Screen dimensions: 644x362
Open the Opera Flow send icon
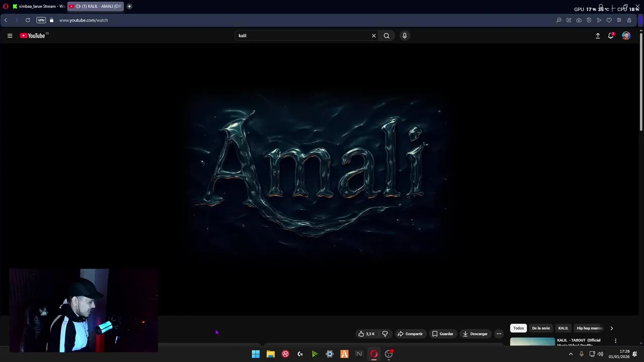[599, 20]
